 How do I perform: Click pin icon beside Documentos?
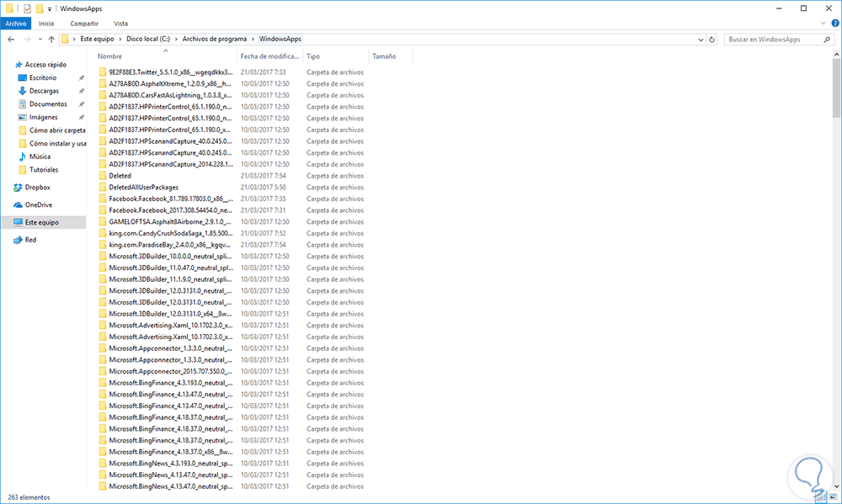81,104
